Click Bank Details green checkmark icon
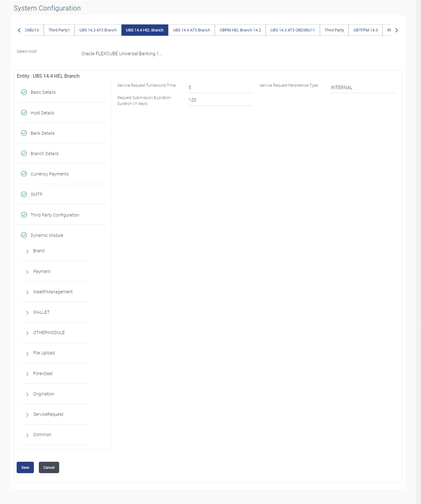 (x=24, y=133)
